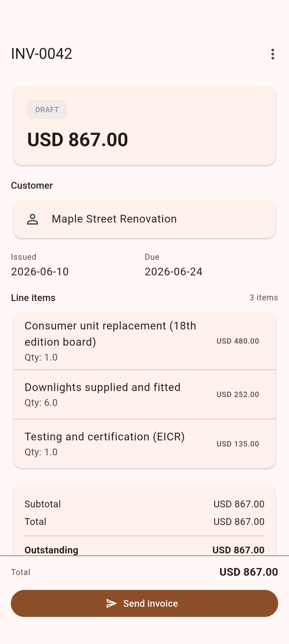Click the USD 252.00 line amount
The image size is (289, 644).
coord(238,394)
